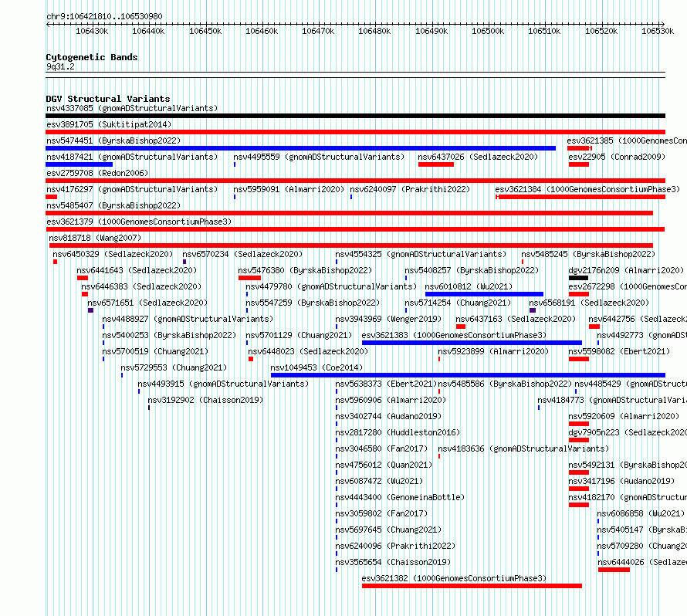Click red bar under nsv5476380

249,278
